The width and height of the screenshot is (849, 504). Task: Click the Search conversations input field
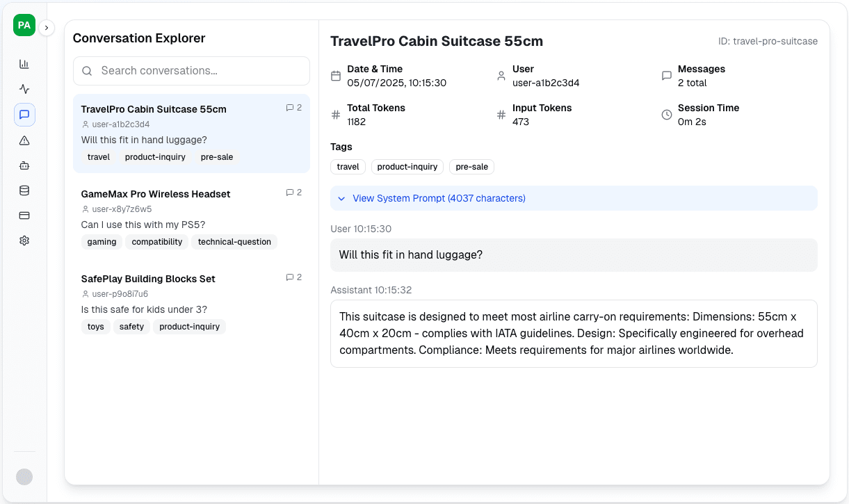coord(191,71)
